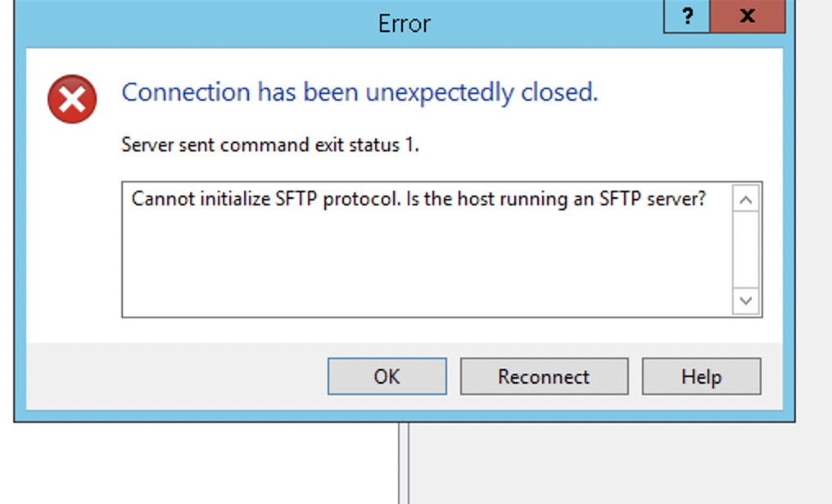Open Help from the dialog button

(x=701, y=377)
